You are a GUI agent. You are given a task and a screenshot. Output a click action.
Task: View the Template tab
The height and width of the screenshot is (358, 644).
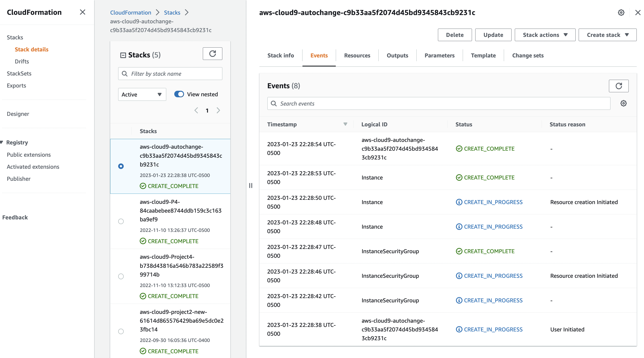click(x=483, y=55)
